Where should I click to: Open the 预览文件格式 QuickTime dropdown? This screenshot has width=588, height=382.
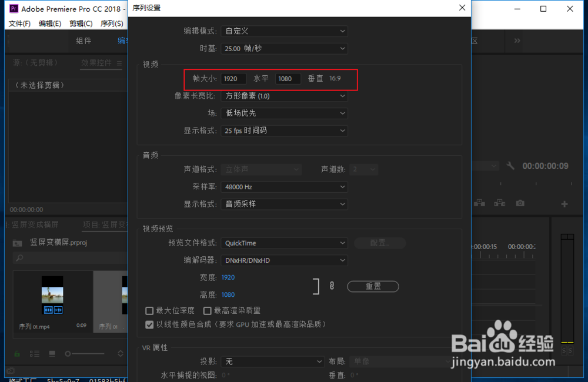click(284, 243)
